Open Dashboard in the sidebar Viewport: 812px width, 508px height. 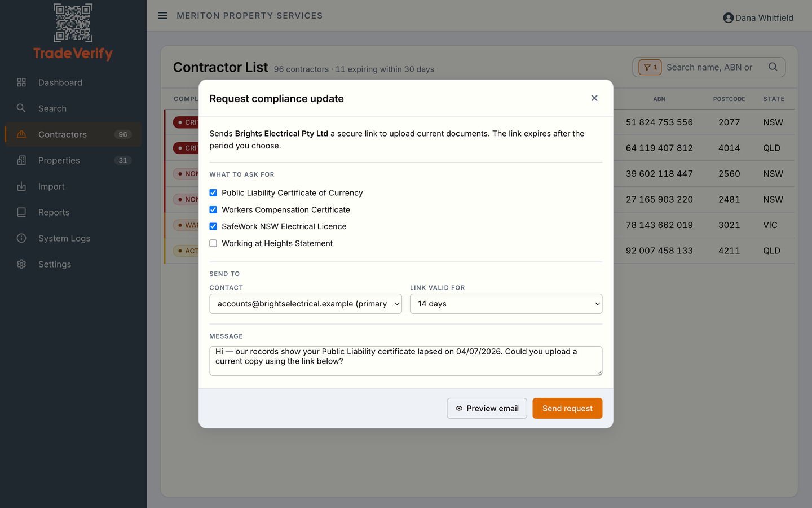pyautogui.click(x=73, y=82)
